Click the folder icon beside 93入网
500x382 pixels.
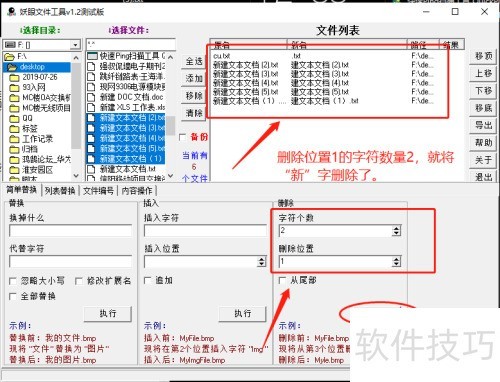point(14,88)
